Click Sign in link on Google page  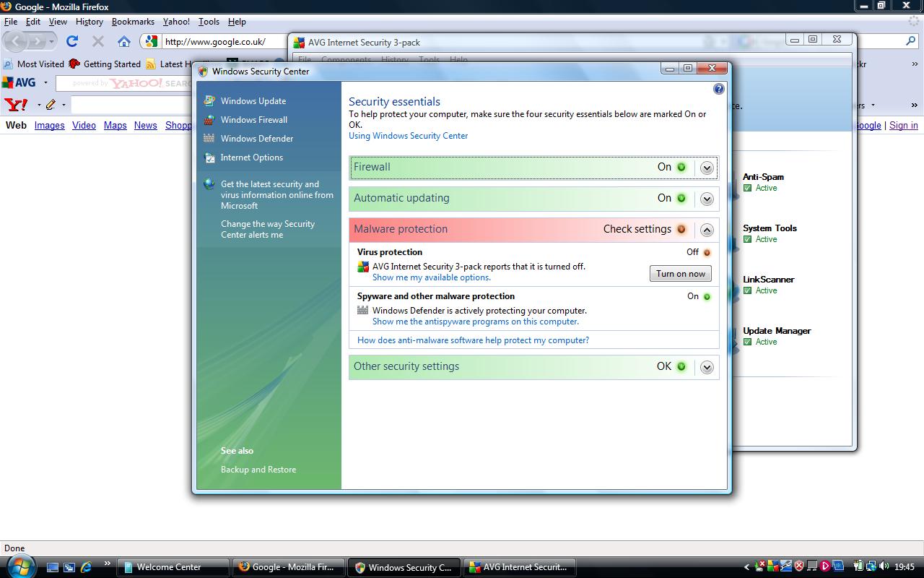click(903, 125)
